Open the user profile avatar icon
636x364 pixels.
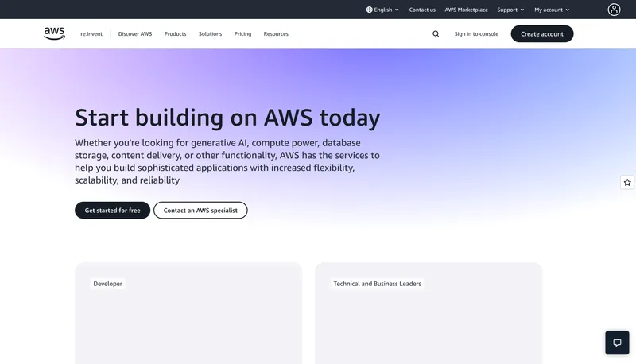pos(614,10)
